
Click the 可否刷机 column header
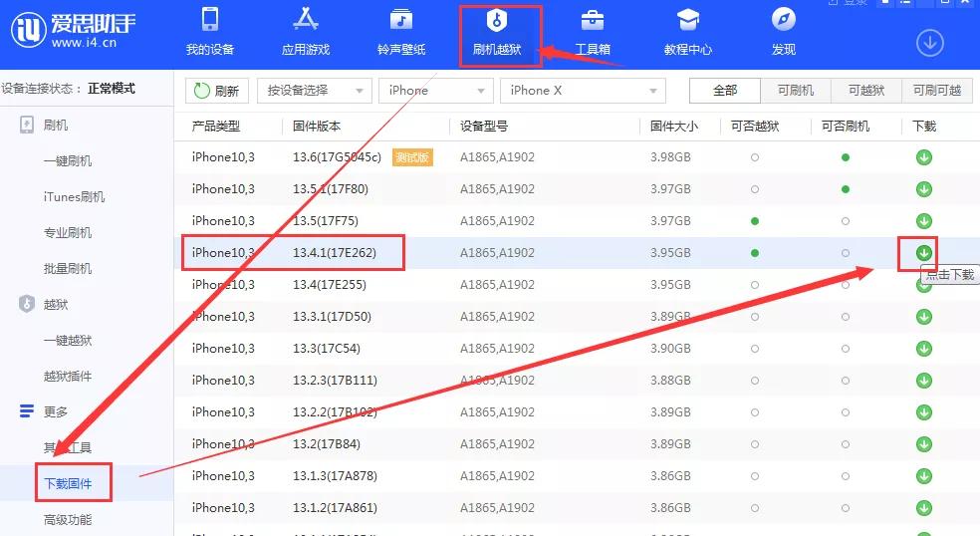845,127
